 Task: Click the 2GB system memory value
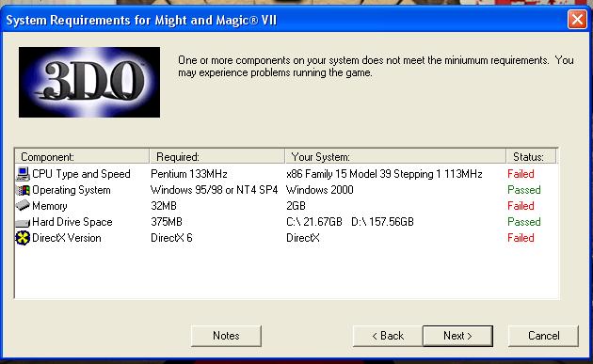pyautogui.click(x=296, y=206)
